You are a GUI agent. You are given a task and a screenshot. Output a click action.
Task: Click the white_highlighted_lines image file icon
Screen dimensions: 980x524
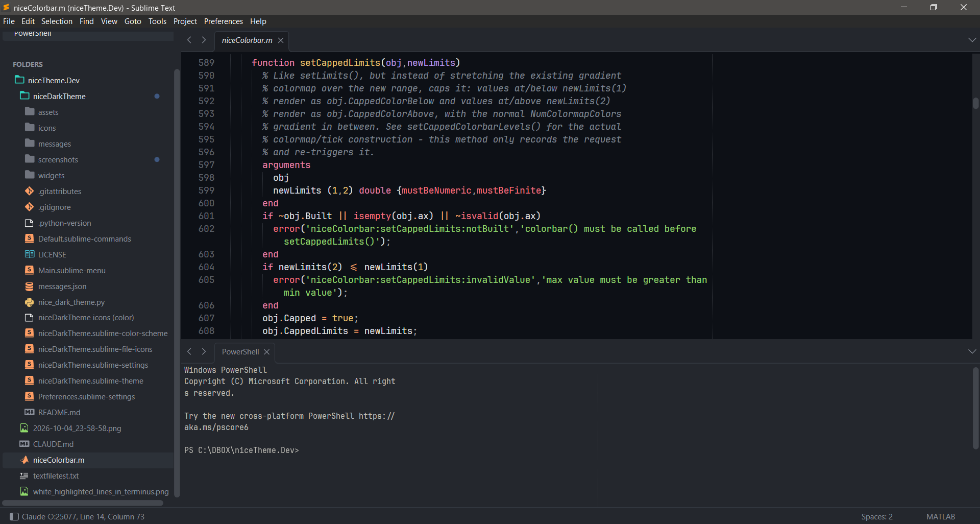click(24, 491)
